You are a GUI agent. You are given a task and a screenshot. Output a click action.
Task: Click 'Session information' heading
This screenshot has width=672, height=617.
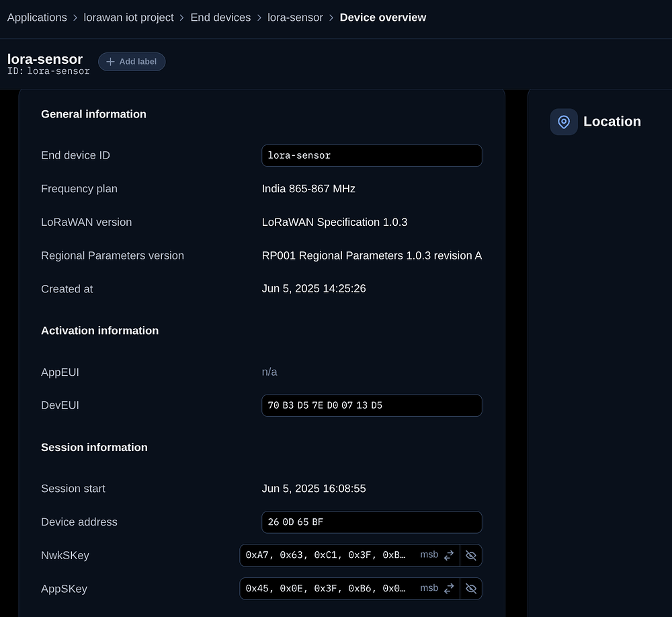pyautogui.click(x=94, y=447)
